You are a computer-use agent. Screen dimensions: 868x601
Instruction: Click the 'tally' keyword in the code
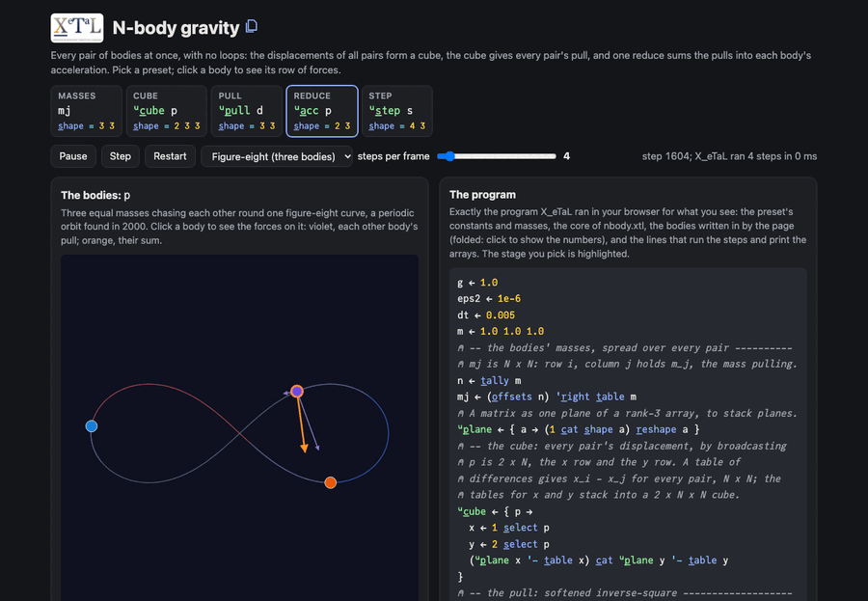495,380
